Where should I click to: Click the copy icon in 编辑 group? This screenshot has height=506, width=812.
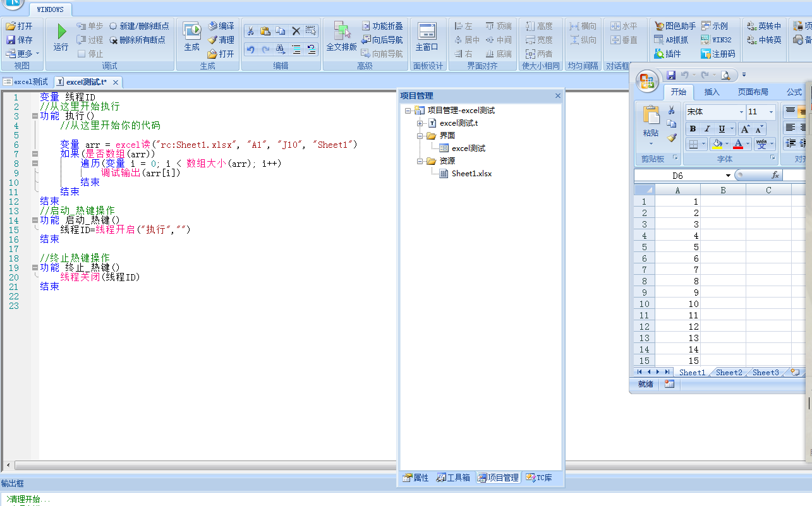[x=281, y=30]
